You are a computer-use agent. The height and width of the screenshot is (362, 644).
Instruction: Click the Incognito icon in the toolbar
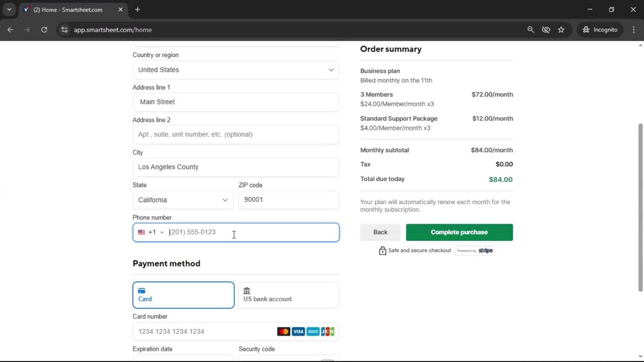[x=586, y=29]
